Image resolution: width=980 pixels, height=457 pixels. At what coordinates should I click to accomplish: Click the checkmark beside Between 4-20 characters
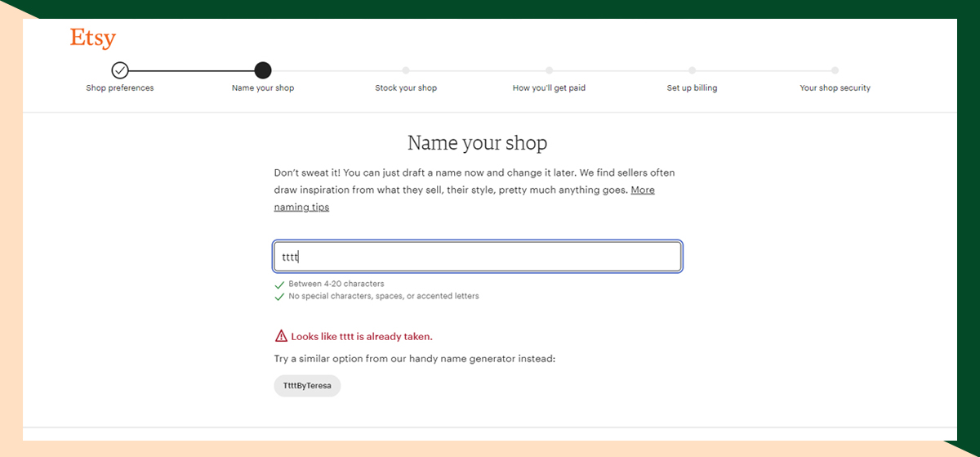[x=279, y=285]
